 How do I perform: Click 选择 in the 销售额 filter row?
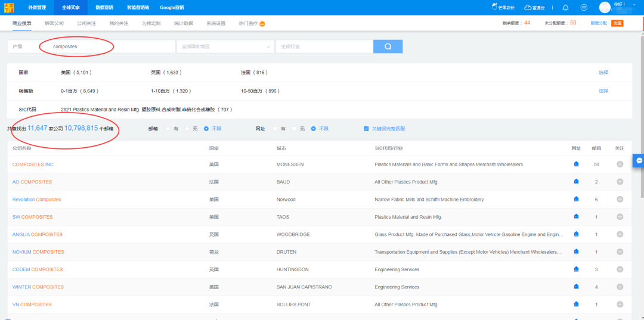click(603, 91)
